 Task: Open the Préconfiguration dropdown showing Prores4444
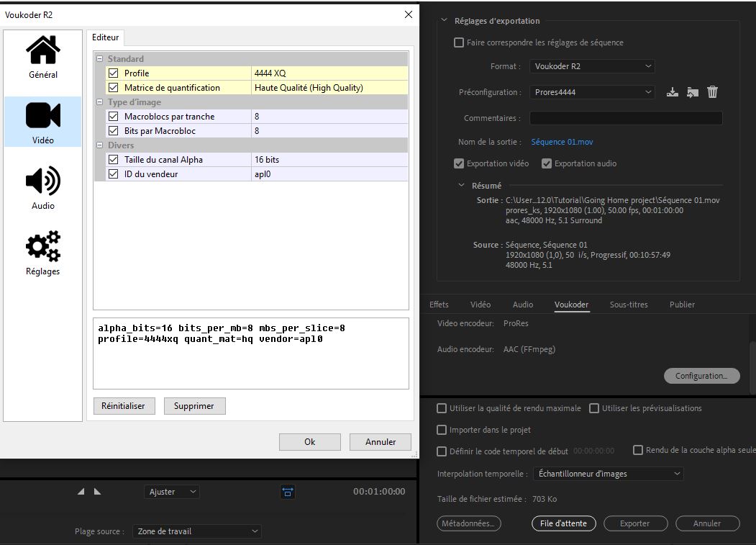pos(592,92)
